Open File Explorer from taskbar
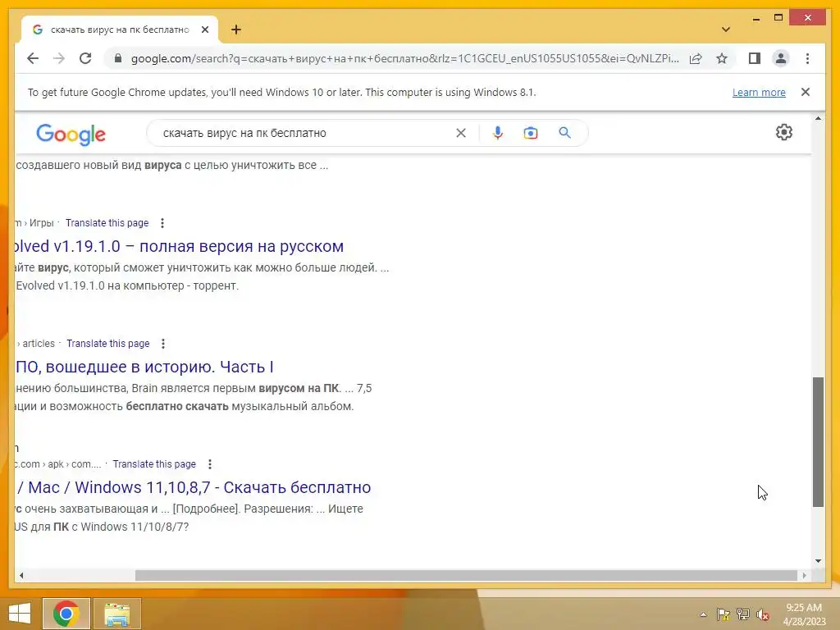 pos(116,614)
